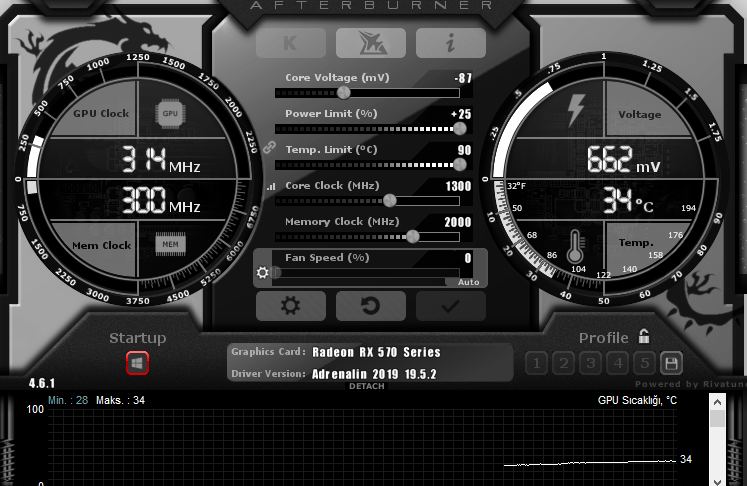Toggle the power/temp limit link icon
The height and width of the screenshot is (486, 747).
point(270,147)
